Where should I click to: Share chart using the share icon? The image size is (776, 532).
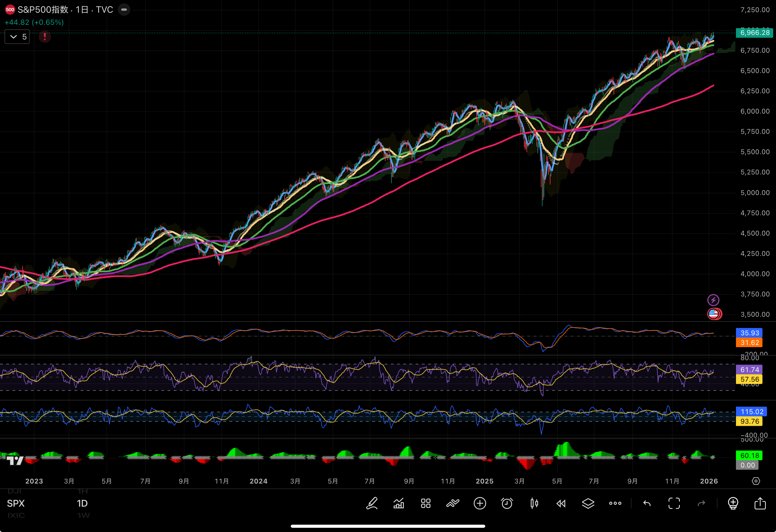click(x=760, y=503)
